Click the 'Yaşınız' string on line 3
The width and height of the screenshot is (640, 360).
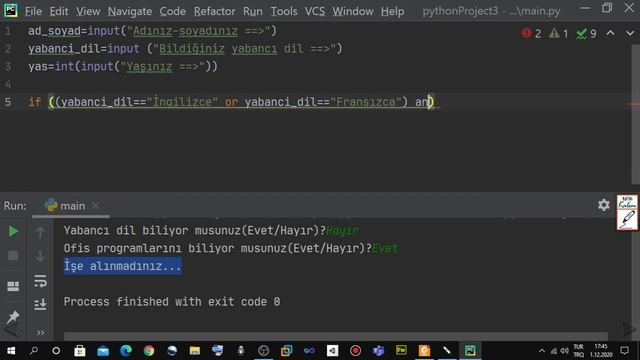(x=149, y=66)
